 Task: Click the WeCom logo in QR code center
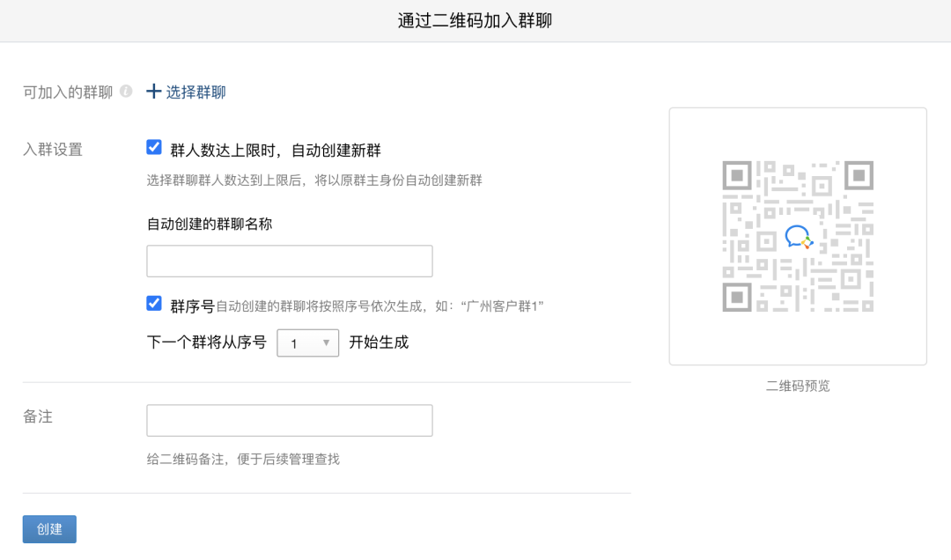pos(798,237)
